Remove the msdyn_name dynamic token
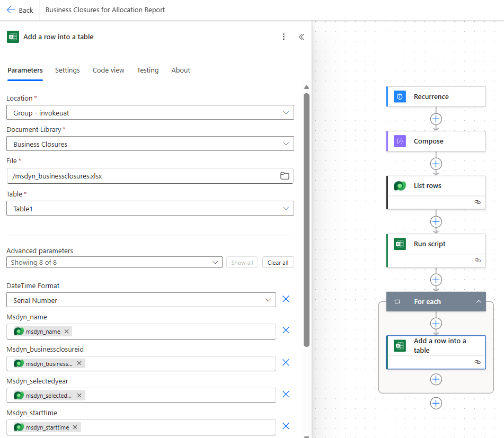This screenshot has width=504, height=438. (x=66, y=332)
